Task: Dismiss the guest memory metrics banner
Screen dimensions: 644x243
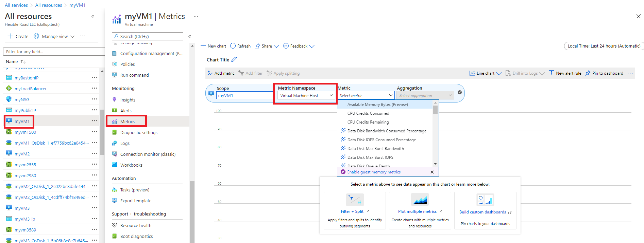Action: 432,172
